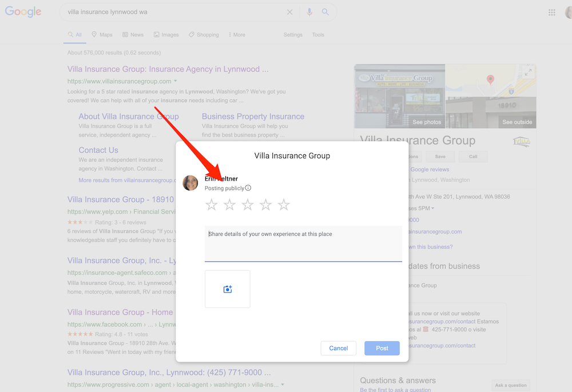Screen dimensions: 572x392
Task: Switch to the Shopping tab
Action: (x=204, y=35)
